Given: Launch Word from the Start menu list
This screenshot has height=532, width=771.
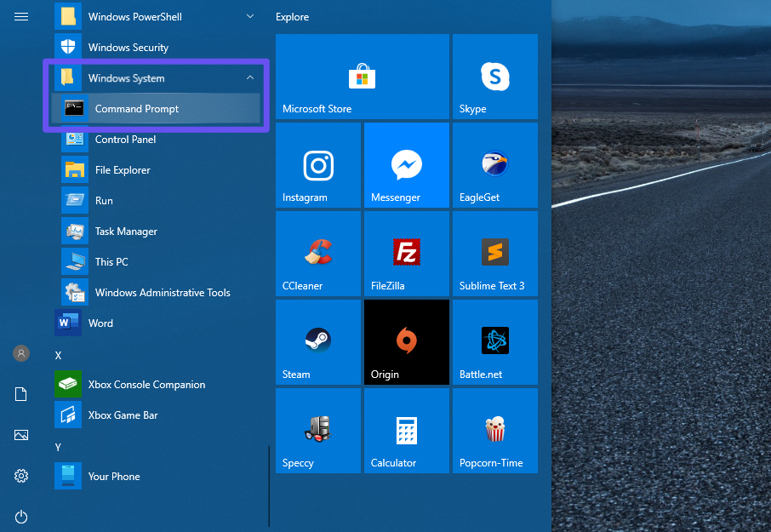Looking at the screenshot, I should pyautogui.click(x=100, y=323).
